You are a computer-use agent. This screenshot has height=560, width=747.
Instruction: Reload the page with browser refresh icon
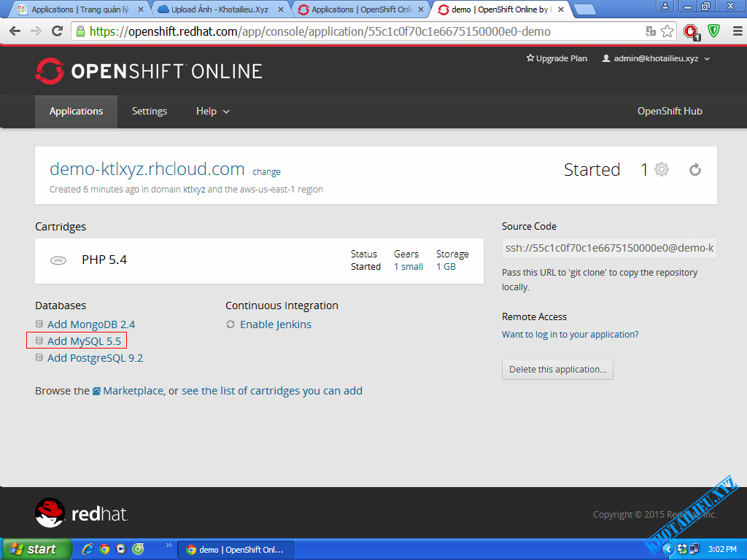click(57, 31)
